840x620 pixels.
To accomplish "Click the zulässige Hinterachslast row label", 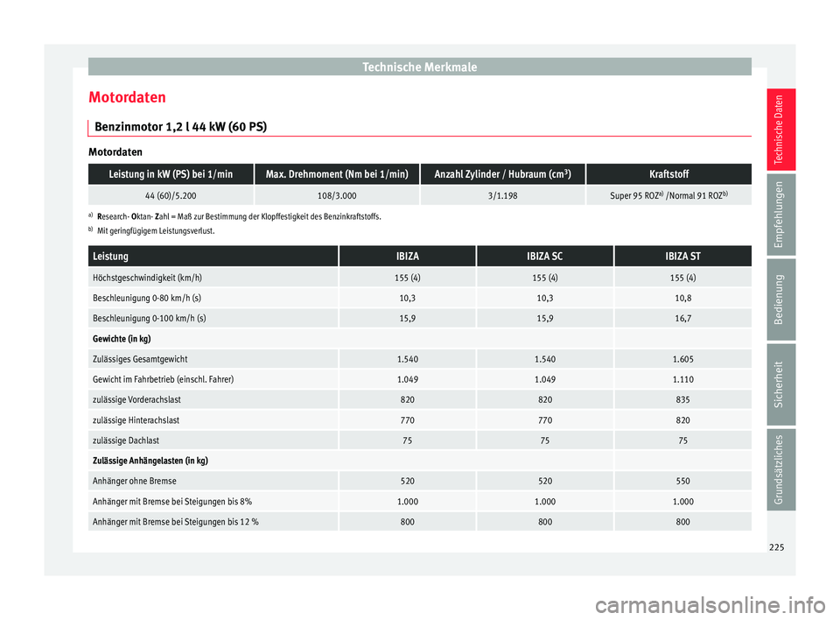I will pos(136,420).
